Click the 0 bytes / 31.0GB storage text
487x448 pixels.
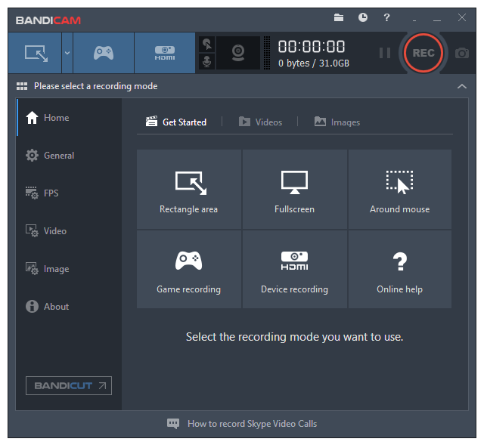point(314,63)
